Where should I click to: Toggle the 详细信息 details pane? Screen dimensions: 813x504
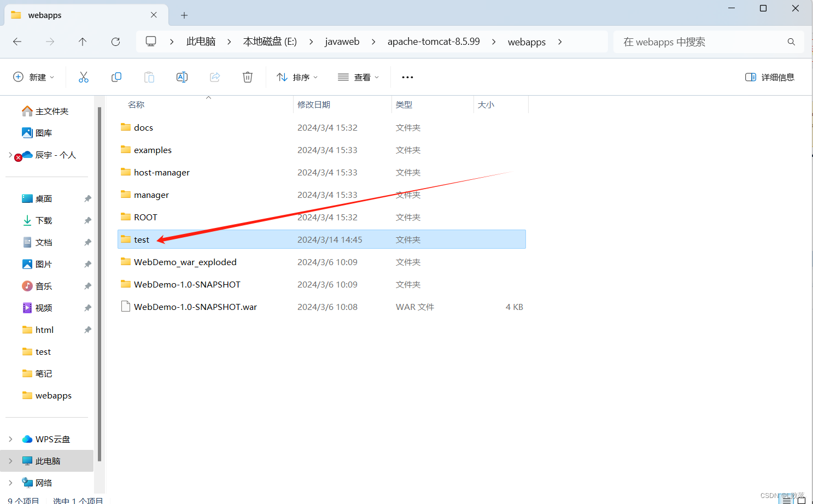click(770, 77)
